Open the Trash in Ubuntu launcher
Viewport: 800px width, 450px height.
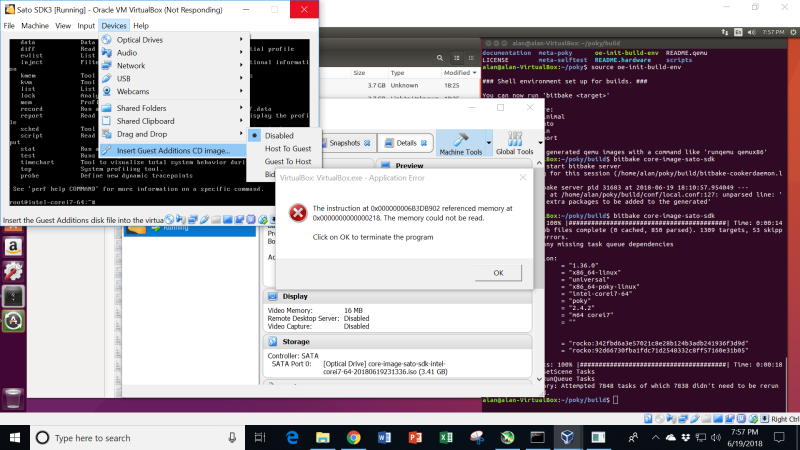[13, 398]
